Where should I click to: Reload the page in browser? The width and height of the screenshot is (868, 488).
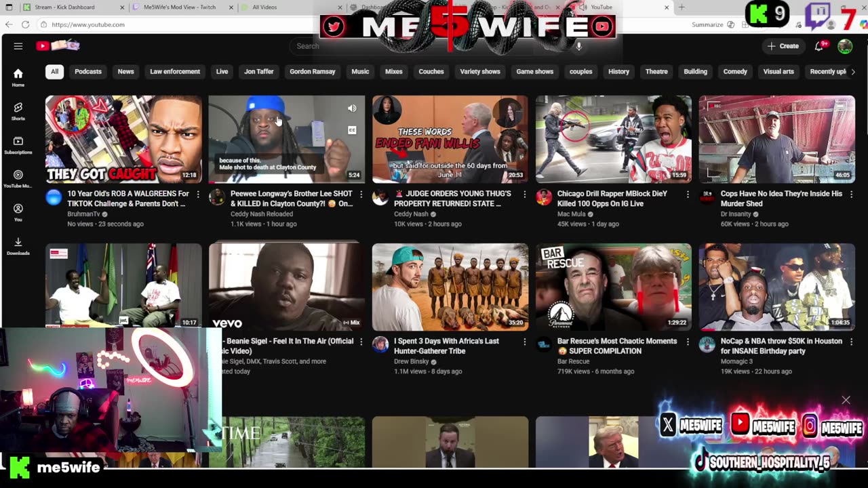click(x=25, y=24)
